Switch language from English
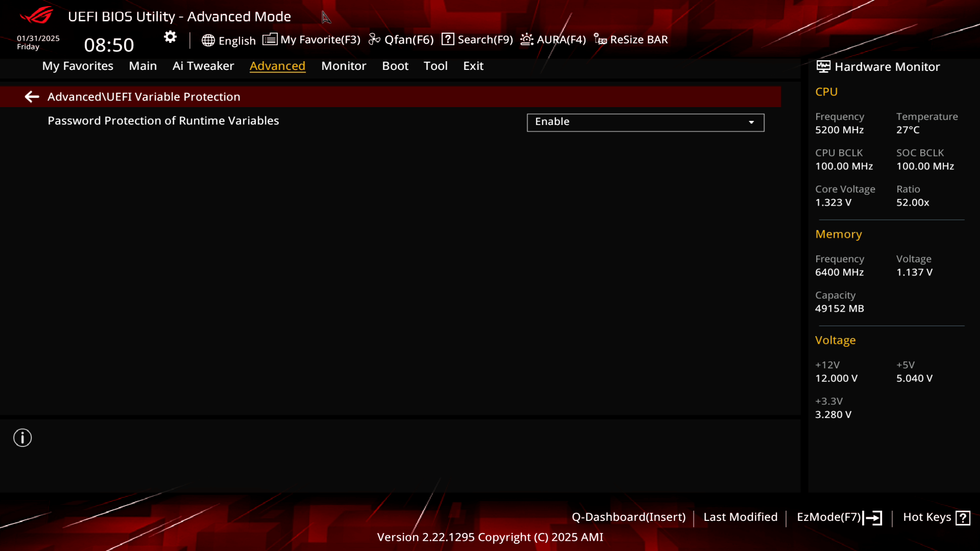 [228, 39]
